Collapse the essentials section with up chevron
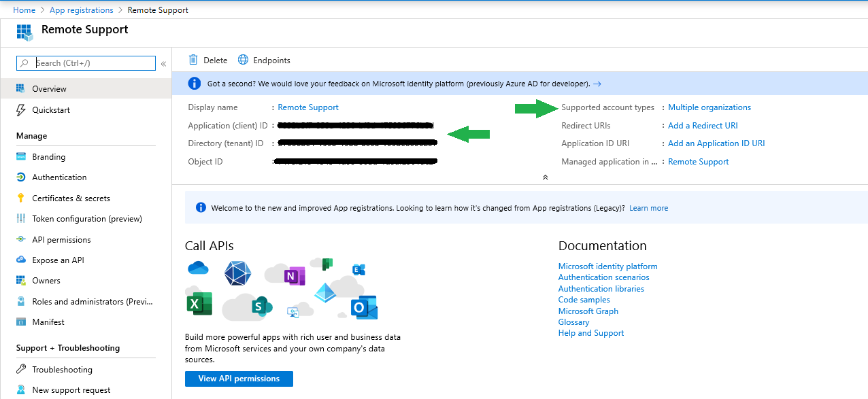The height and width of the screenshot is (399, 868). (545, 177)
